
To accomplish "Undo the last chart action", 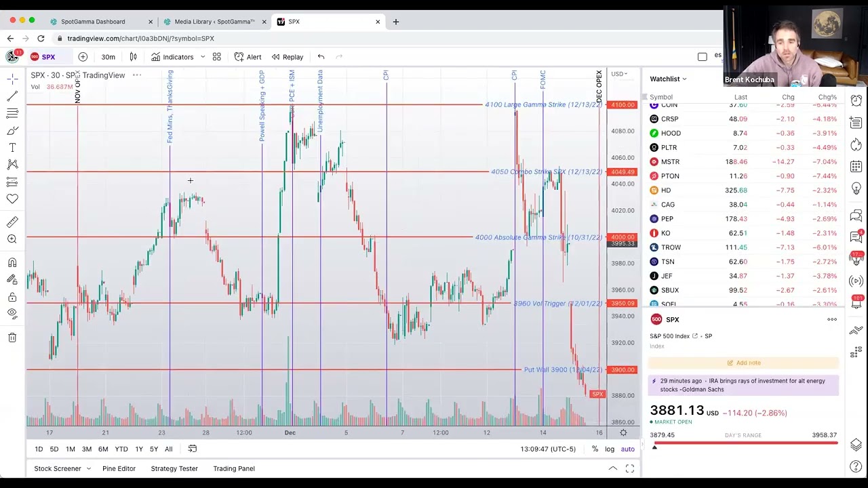I will click(321, 57).
